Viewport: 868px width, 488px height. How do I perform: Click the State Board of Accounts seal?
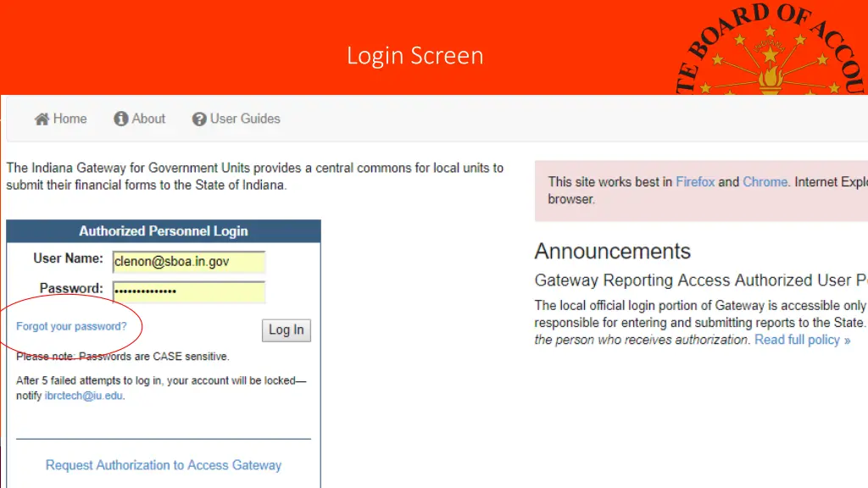(771, 47)
